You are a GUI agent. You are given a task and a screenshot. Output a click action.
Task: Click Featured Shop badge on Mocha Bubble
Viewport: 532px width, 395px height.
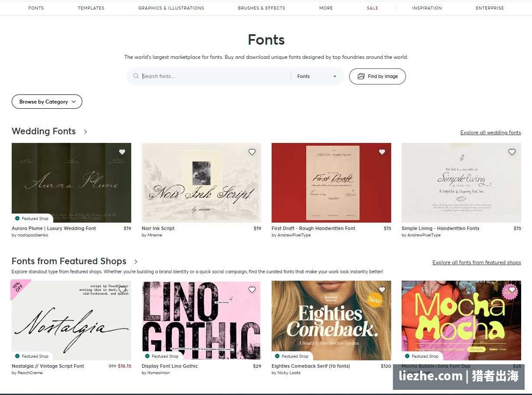click(x=422, y=356)
